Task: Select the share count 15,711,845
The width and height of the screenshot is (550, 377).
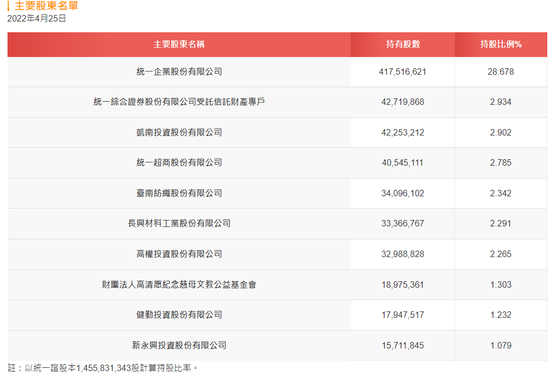Action: [x=403, y=345]
